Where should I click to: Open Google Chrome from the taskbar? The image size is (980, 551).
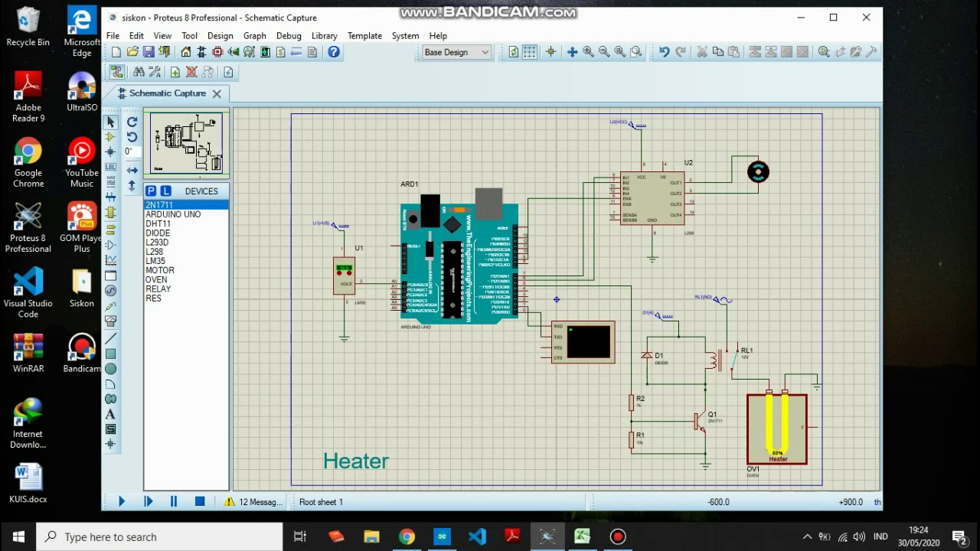click(x=407, y=536)
